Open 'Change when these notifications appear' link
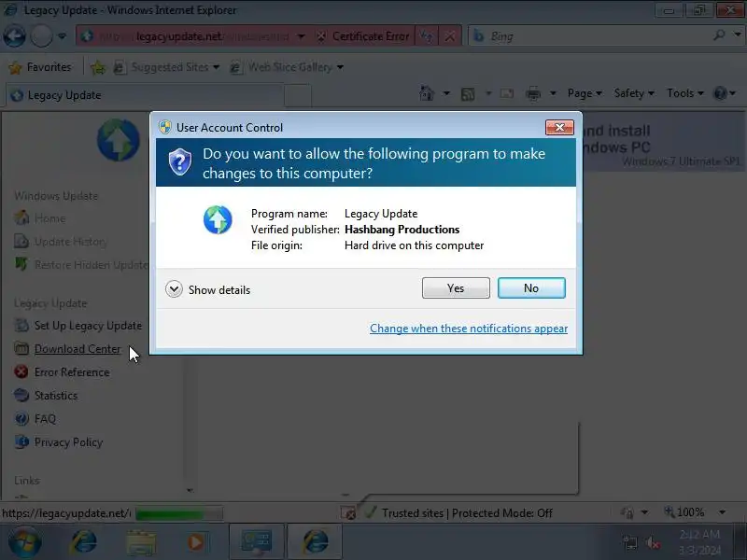Screen dimensions: 747x560 [x=469, y=329]
